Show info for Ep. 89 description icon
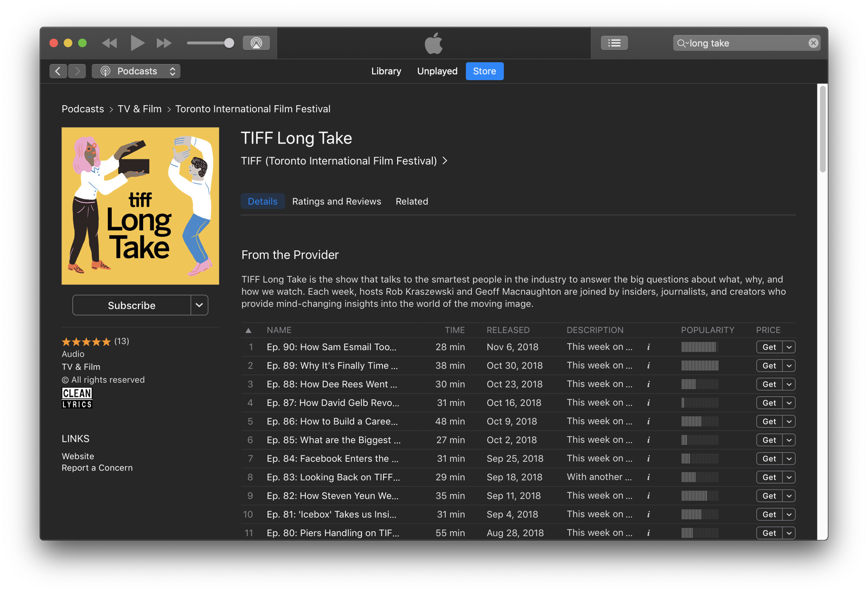Viewport: 868px width, 593px height. pos(648,366)
